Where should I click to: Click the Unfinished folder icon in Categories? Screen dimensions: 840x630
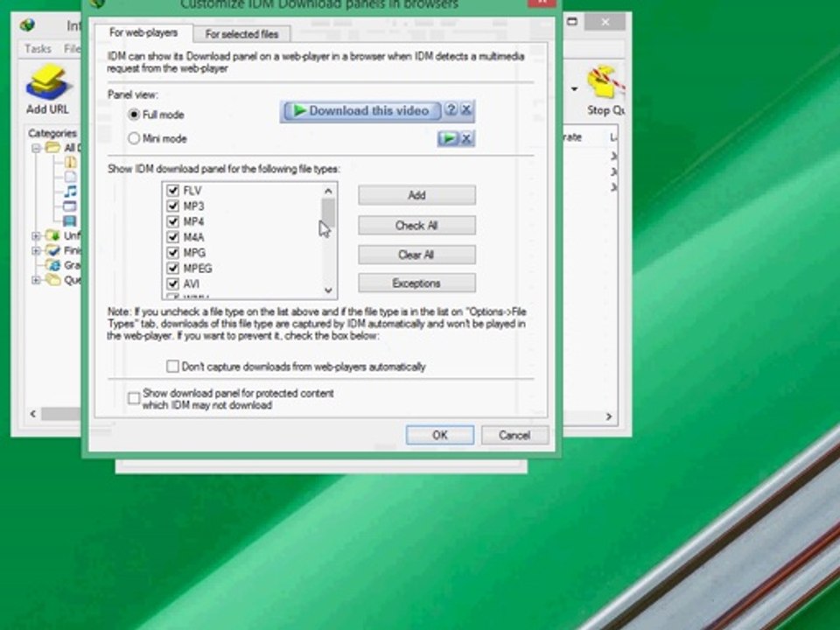pyautogui.click(x=52, y=235)
